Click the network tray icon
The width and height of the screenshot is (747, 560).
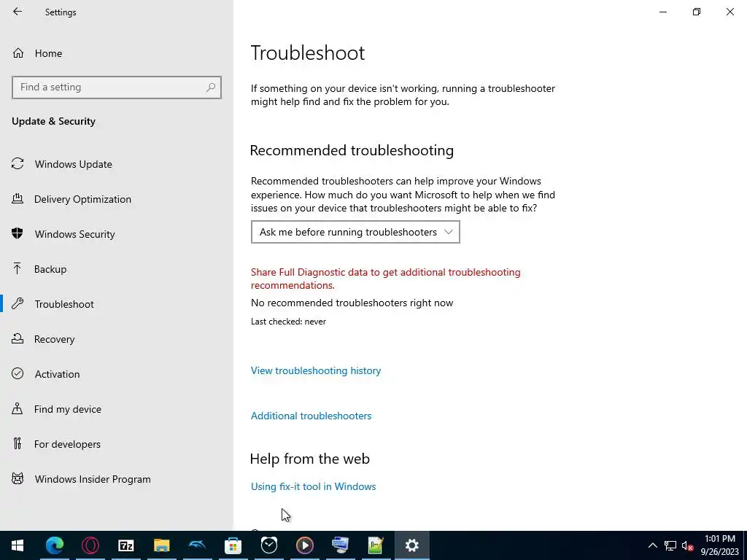(x=670, y=545)
